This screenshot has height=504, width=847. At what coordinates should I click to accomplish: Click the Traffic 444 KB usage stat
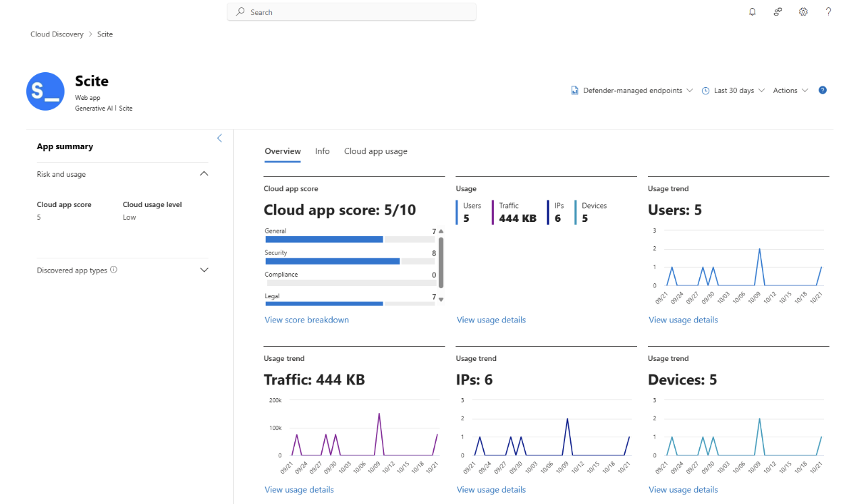pyautogui.click(x=514, y=212)
